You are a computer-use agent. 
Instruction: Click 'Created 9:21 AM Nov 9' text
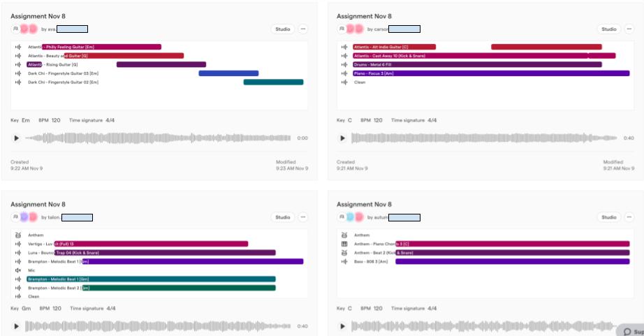pyautogui.click(x=353, y=165)
